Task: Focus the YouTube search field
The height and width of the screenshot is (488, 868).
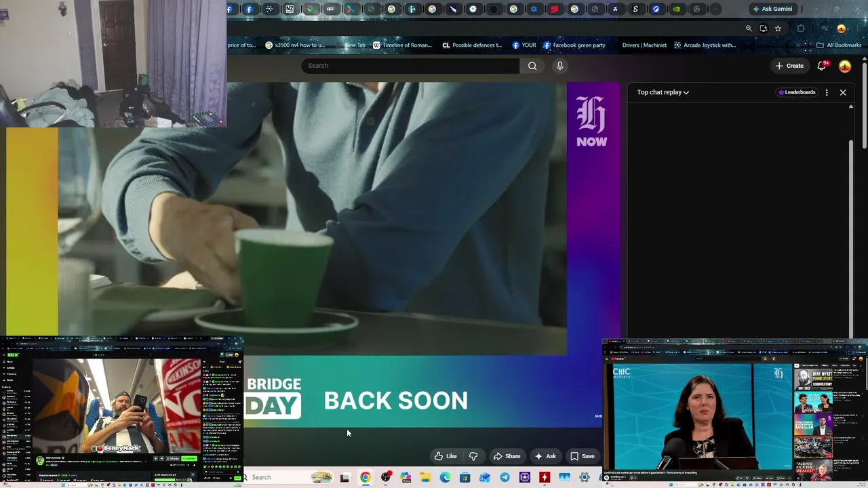Action: point(411,66)
